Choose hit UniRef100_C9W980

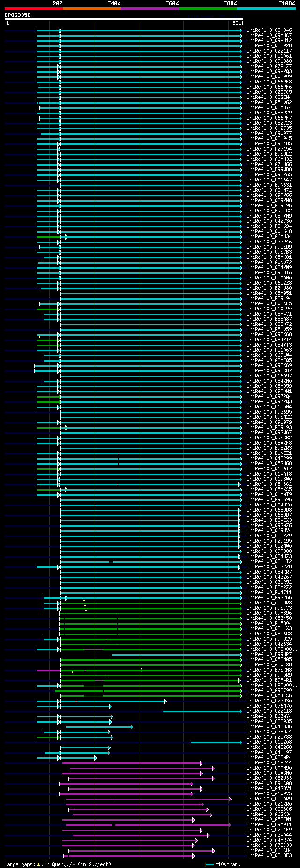(x=269, y=61)
